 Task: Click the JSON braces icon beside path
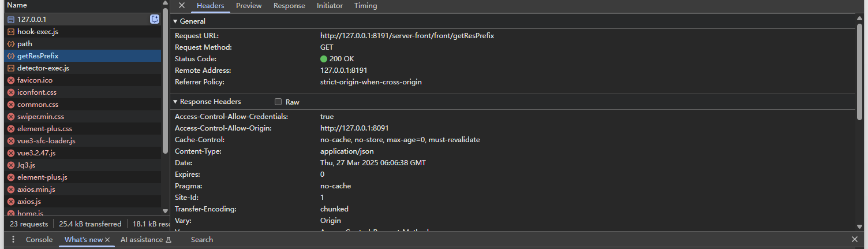coord(10,44)
